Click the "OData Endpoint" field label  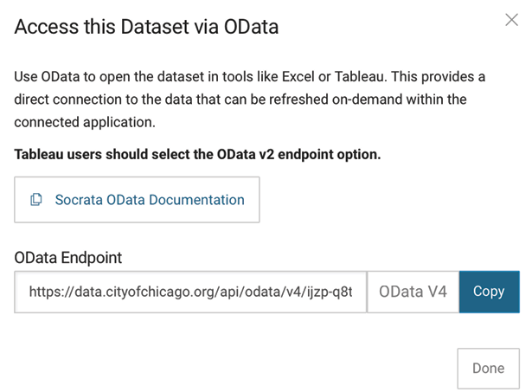[67, 258]
